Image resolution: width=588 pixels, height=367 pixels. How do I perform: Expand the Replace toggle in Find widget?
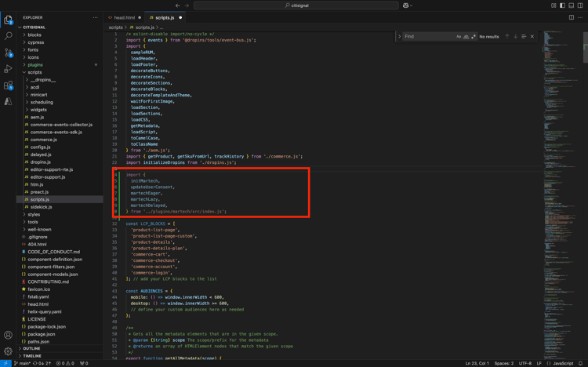point(399,36)
